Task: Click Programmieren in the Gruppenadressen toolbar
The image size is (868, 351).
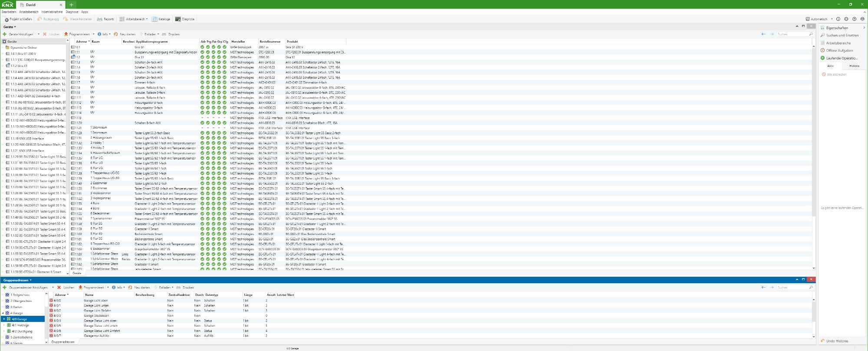Action: (x=91, y=288)
